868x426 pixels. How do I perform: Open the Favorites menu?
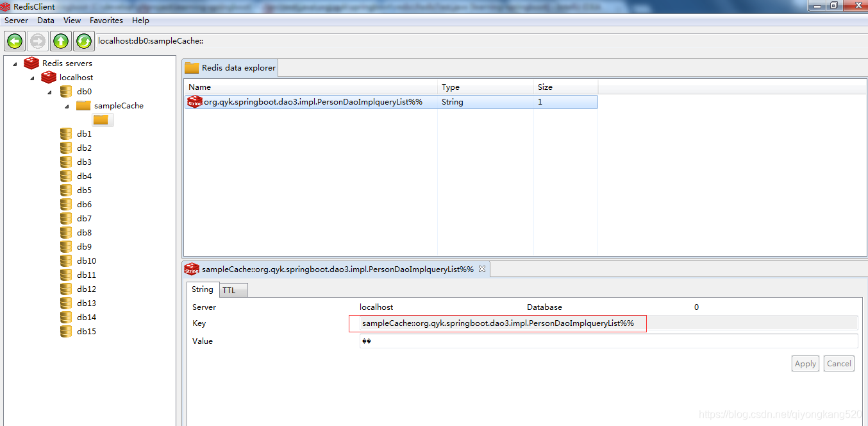(x=106, y=21)
